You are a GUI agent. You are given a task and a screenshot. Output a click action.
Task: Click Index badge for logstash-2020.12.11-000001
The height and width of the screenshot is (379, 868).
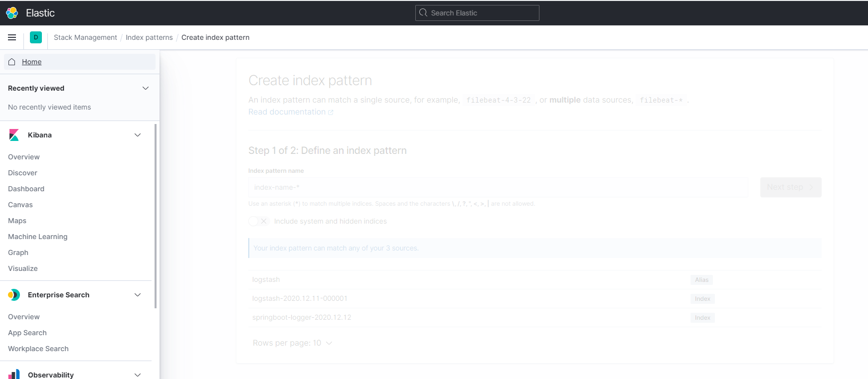(702, 299)
